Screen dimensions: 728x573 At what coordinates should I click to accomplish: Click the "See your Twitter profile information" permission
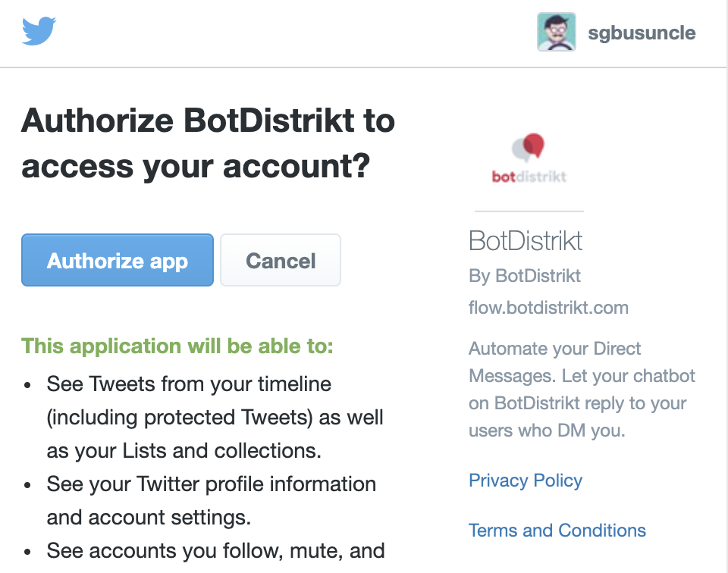(x=211, y=484)
